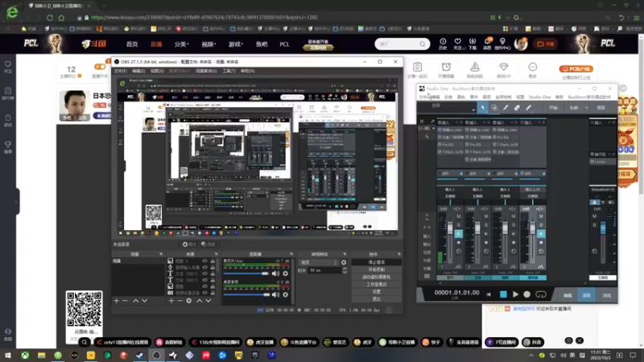The width and height of the screenshot is (644, 362).
Task: Click 停止推流 in OBS controls
Action: tap(376, 262)
